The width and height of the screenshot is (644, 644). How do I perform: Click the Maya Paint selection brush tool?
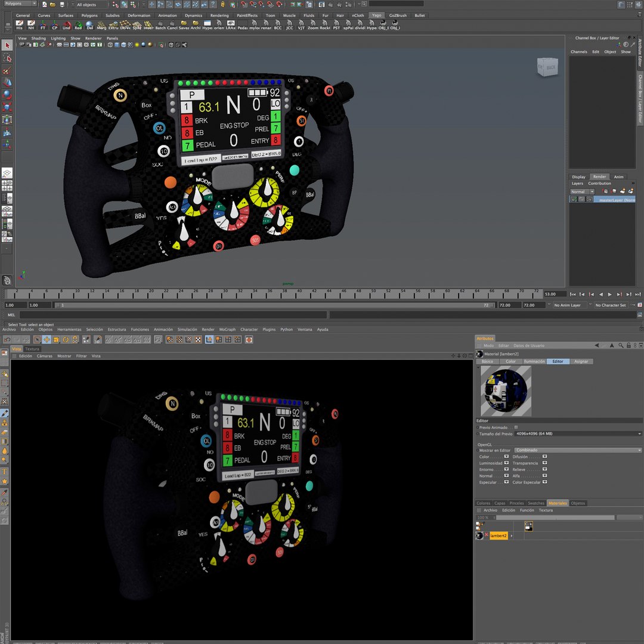pos(7,70)
